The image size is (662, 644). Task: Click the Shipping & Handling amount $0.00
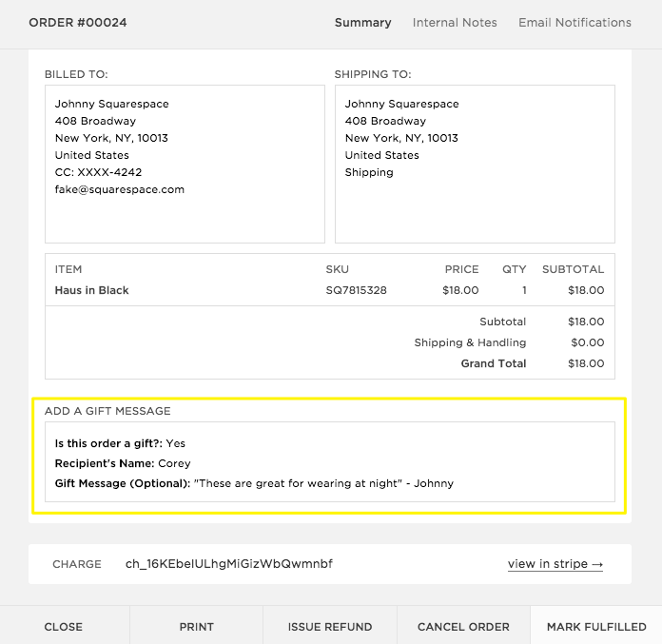click(x=585, y=342)
